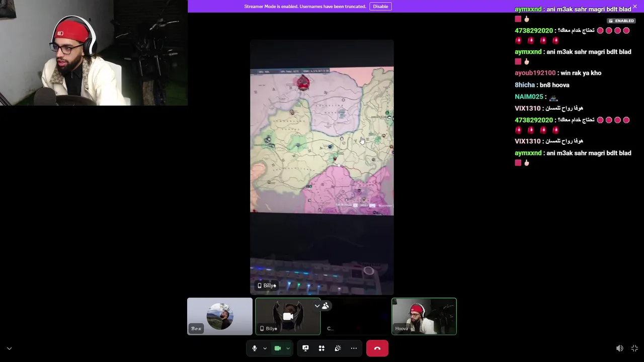This screenshot has width=644, height=362.
Task: Open the Activities icon
Action: (x=321, y=348)
